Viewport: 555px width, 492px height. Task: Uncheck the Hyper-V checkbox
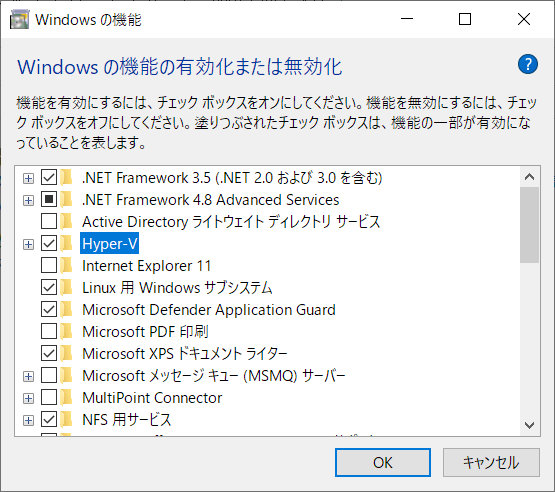click(49, 243)
